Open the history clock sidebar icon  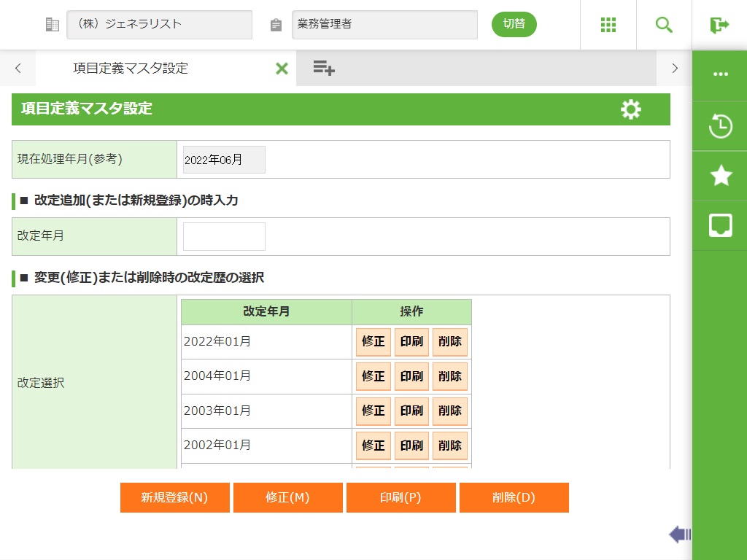click(720, 126)
